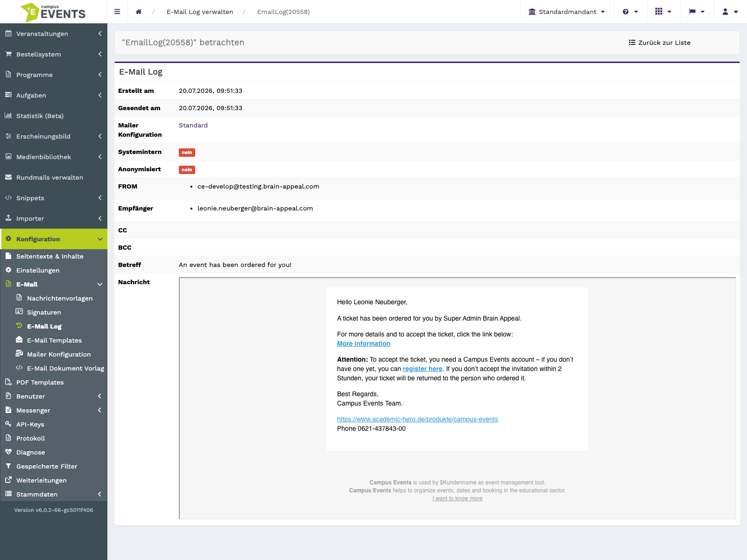The width and height of the screenshot is (747, 560).
Task: Click the Diagnose heartbeat icon
Action: tap(8, 452)
